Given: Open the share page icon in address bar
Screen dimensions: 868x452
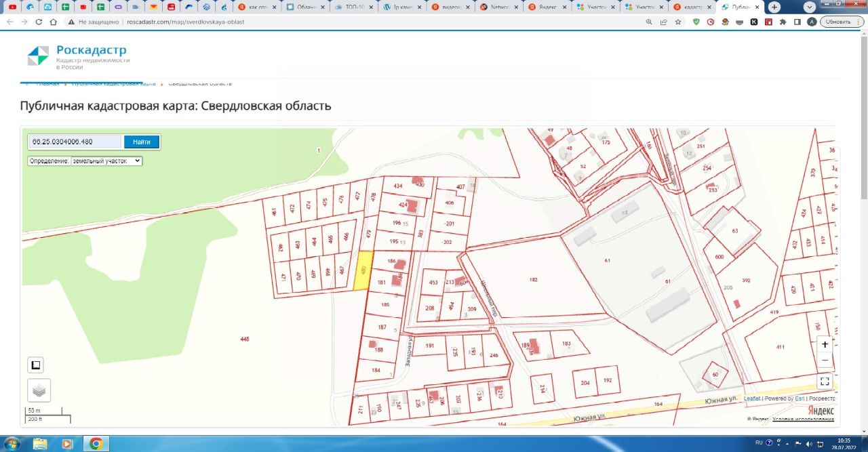Looking at the screenshot, I should point(663,22).
